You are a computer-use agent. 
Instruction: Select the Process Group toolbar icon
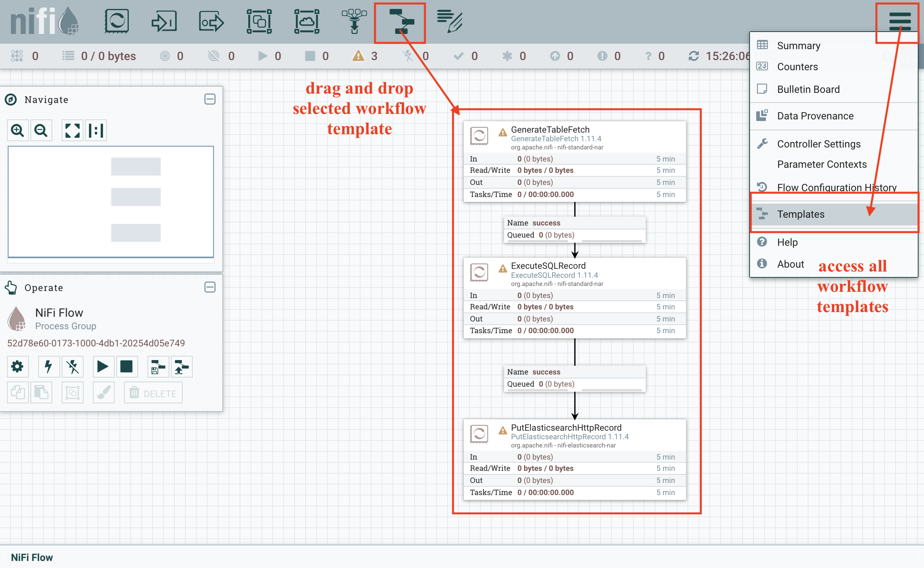[259, 21]
